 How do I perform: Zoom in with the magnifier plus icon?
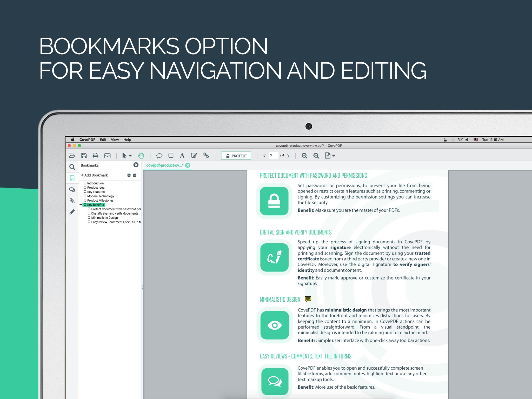click(x=304, y=156)
